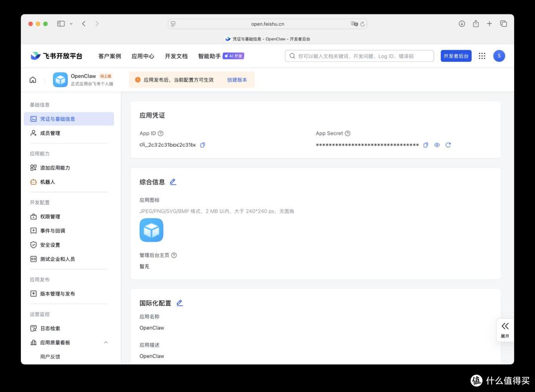Go forward in Safari
The width and height of the screenshot is (535, 392).
point(97,24)
